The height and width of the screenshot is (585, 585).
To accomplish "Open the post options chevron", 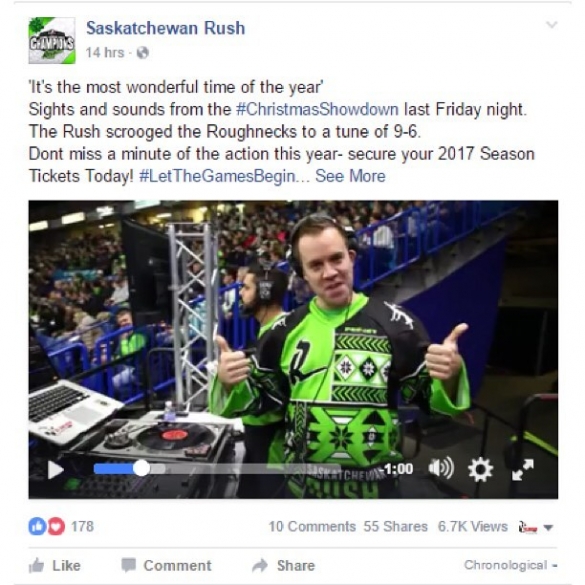I will click(552, 25).
